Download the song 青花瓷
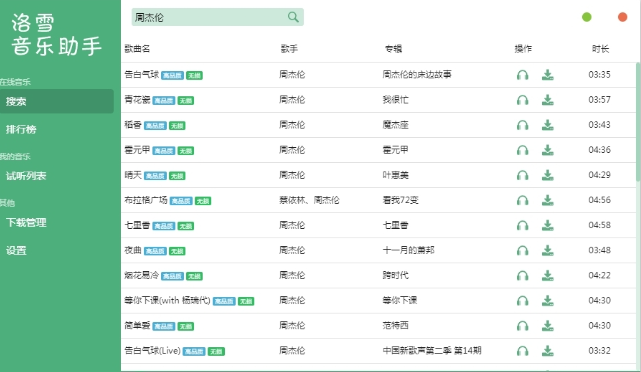This screenshot has height=372, width=641. coord(548,100)
